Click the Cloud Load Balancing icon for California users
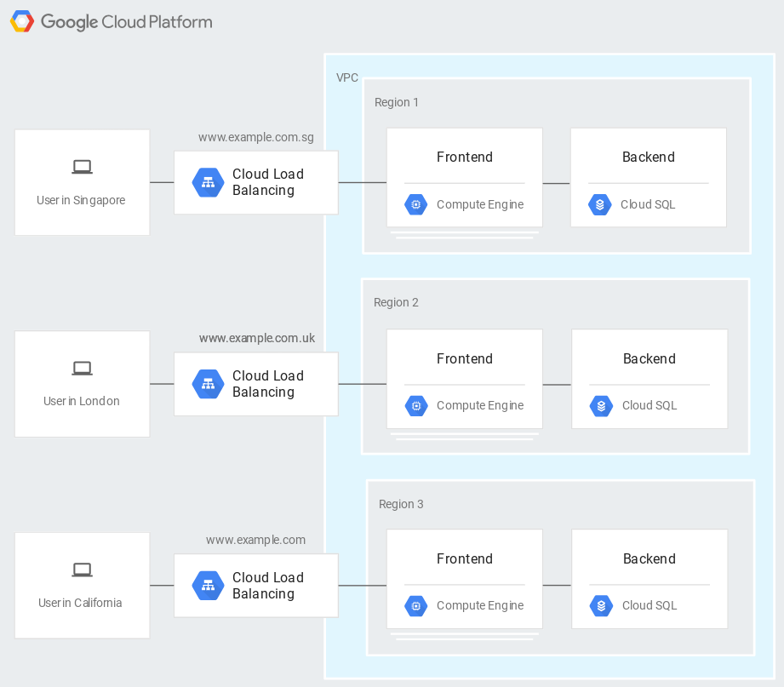The image size is (784, 687). [208, 586]
